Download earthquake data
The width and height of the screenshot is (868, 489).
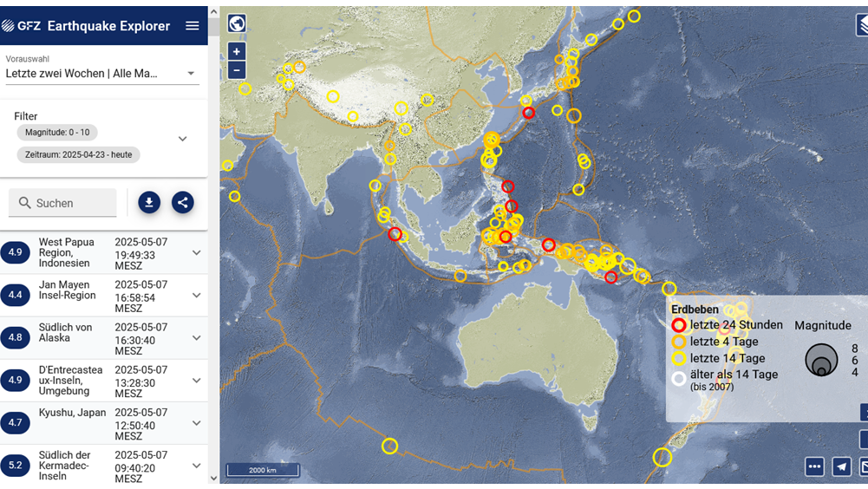point(149,203)
